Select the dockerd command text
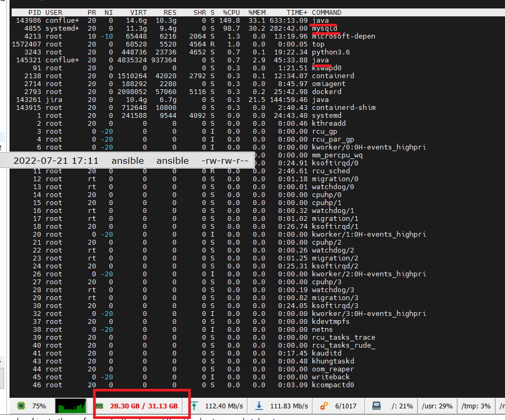 tap(327, 92)
